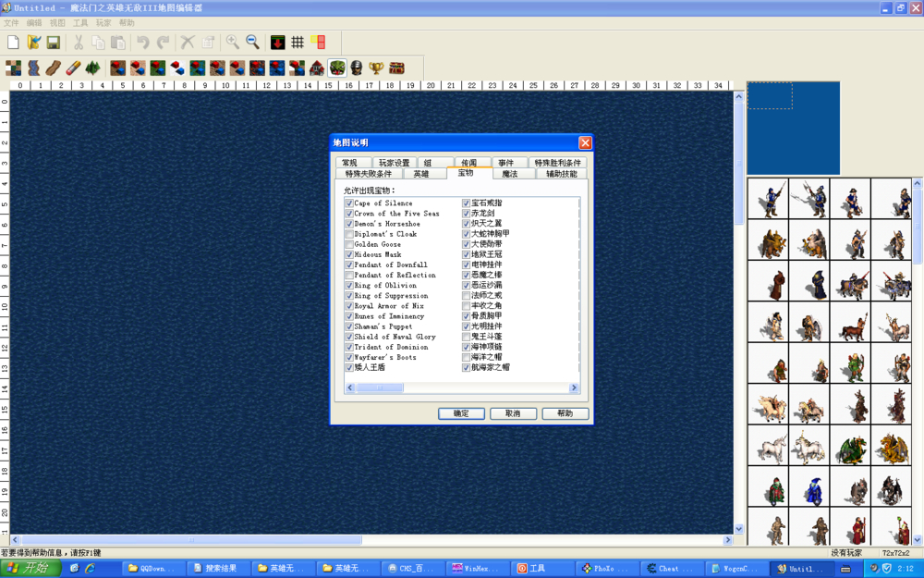This screenshot has height=578, width=924.
Task: Select the green dragon creature thumbnail
Action: click(x=850, y=449)
